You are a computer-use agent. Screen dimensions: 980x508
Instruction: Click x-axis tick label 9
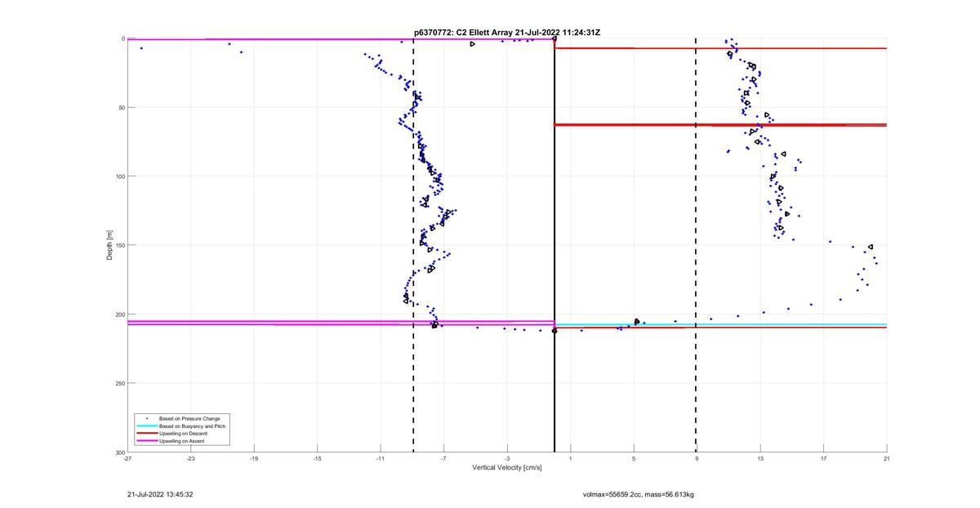[697, 458]
